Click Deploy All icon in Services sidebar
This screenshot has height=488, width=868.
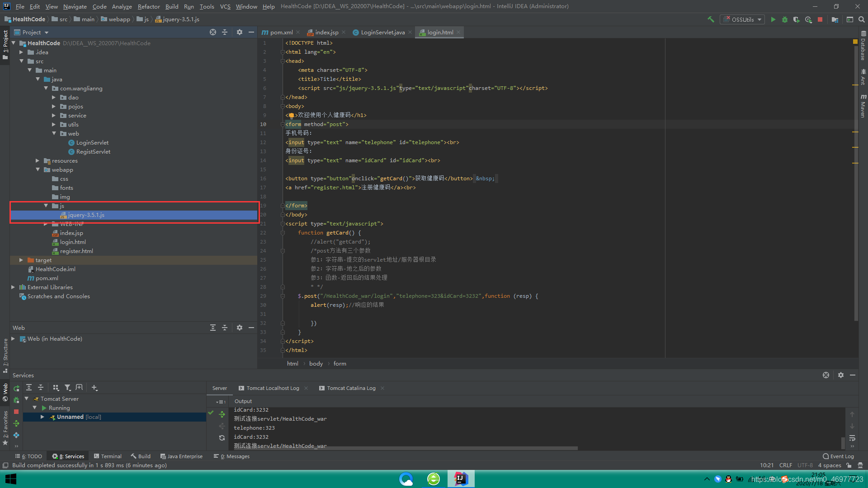point(17,423)
